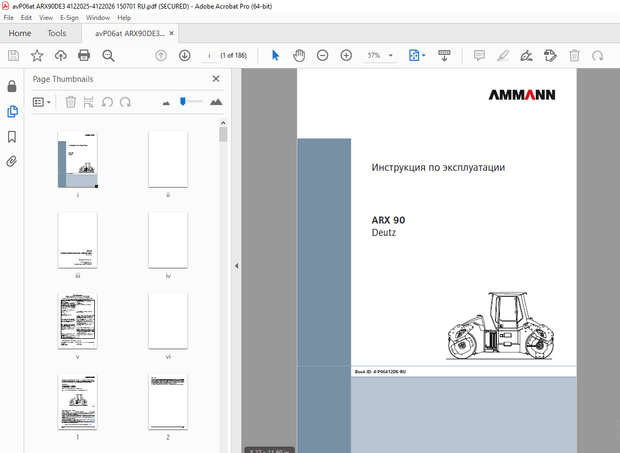This screenshot has width=620, height=453.
Task: Select page v thumbnail
Action: (x=78, y=321)
